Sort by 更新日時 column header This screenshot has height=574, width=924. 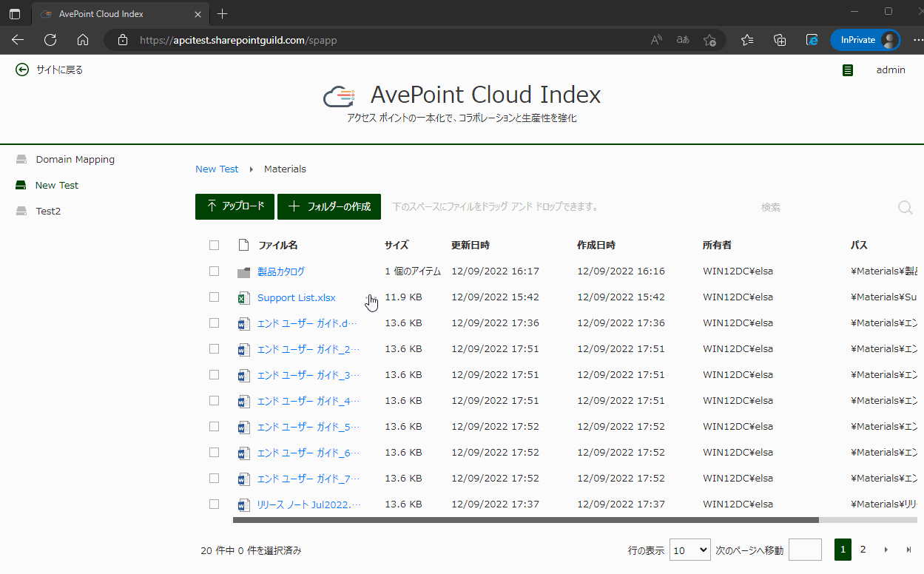coord(471,245)
